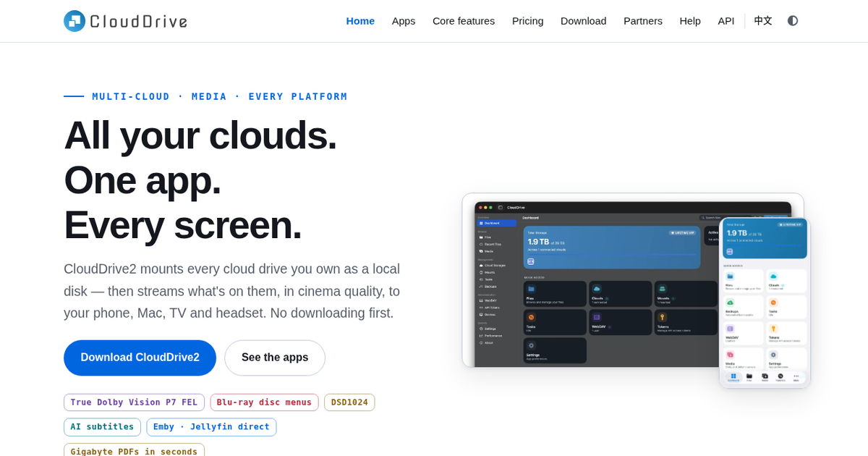Image resolution: width=868 pixels, height=456 pixels.
Task: Open the Download nav item
Action: pyautogui.click(x=584, y=20)
